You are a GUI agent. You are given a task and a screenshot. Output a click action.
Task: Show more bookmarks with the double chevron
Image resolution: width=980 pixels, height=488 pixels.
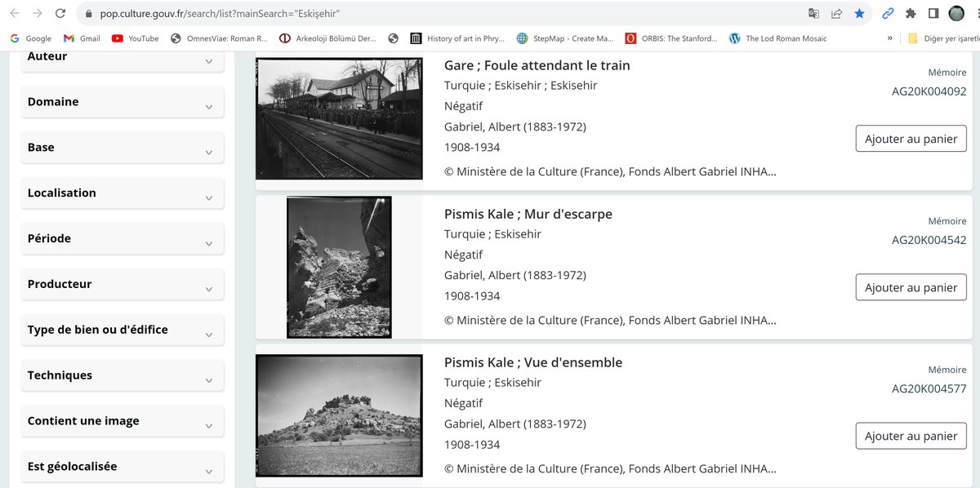[889, 38]
